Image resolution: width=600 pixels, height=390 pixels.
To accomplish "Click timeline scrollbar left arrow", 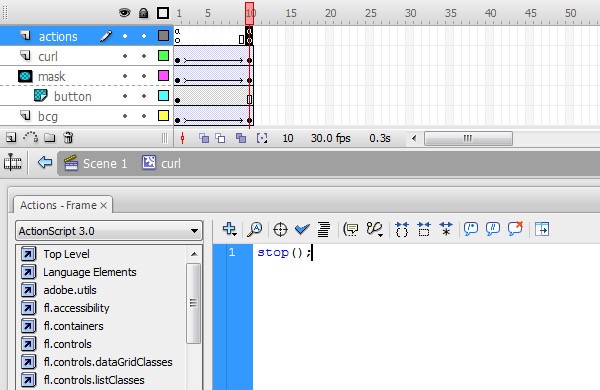I will tap(414, 138).
